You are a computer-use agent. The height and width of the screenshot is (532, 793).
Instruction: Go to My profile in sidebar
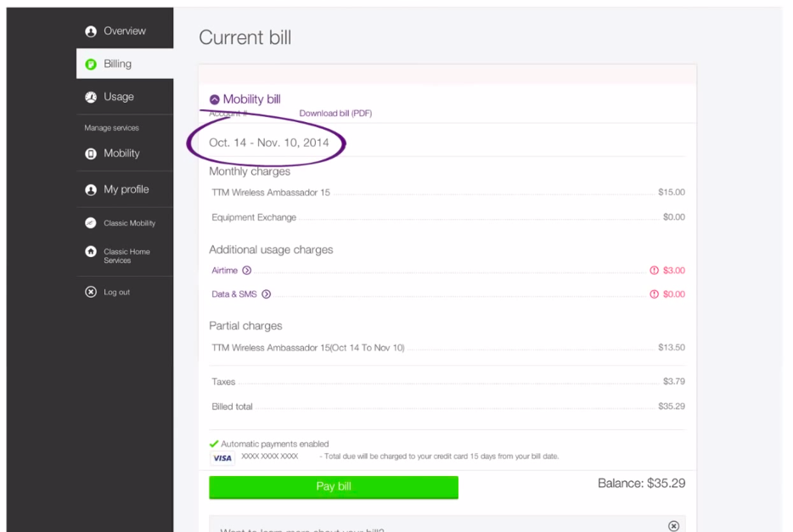tap(126, 190)
